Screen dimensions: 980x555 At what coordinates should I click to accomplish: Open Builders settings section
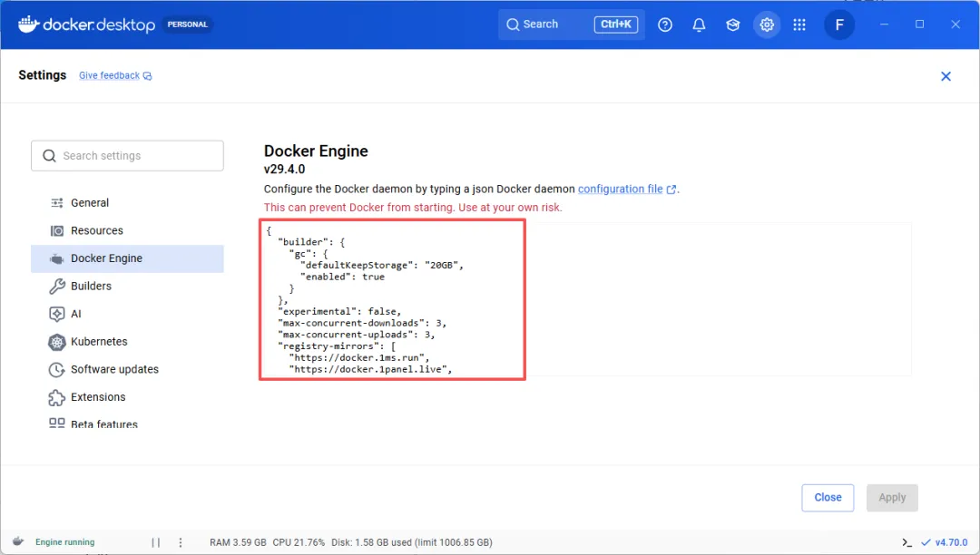point(127,286)
